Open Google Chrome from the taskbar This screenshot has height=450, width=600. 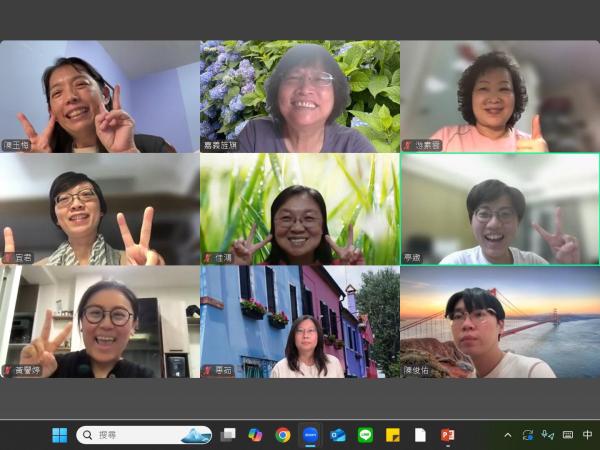(283, 435)
